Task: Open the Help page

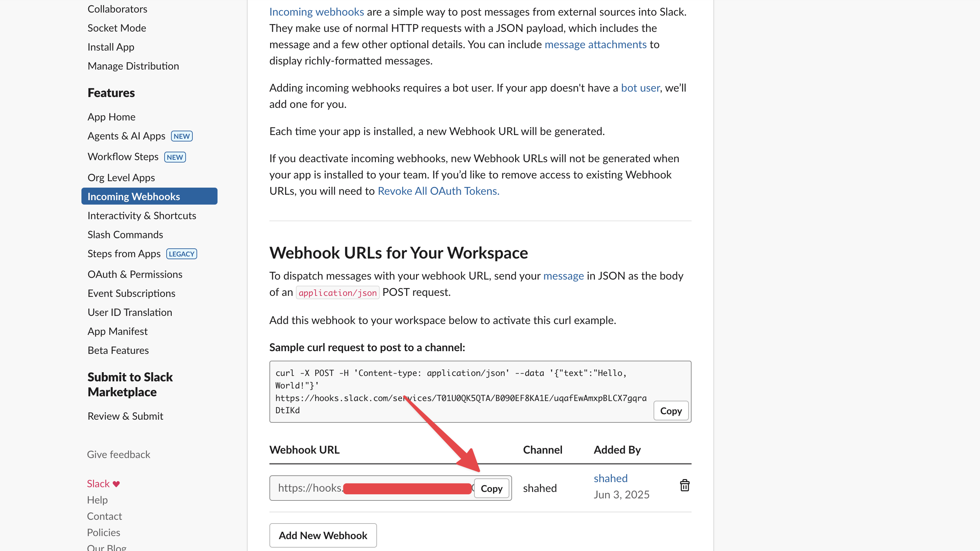Action: coord(97,500)
